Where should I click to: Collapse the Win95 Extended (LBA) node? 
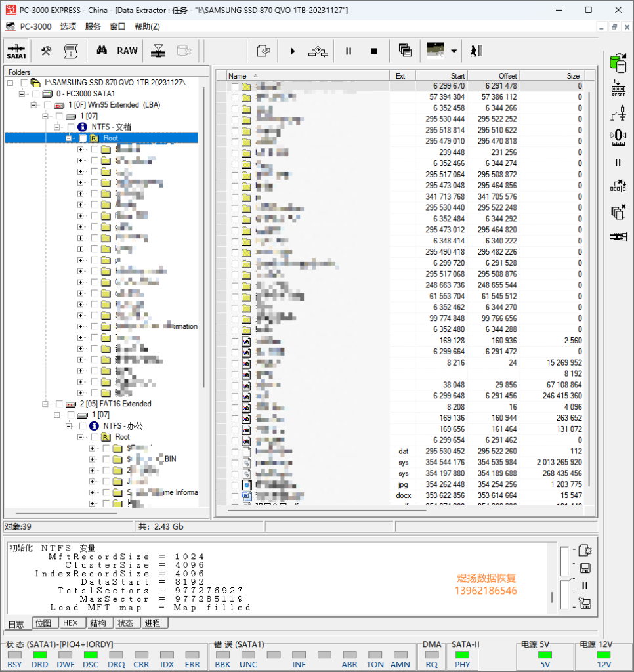[x=33, y=105]
